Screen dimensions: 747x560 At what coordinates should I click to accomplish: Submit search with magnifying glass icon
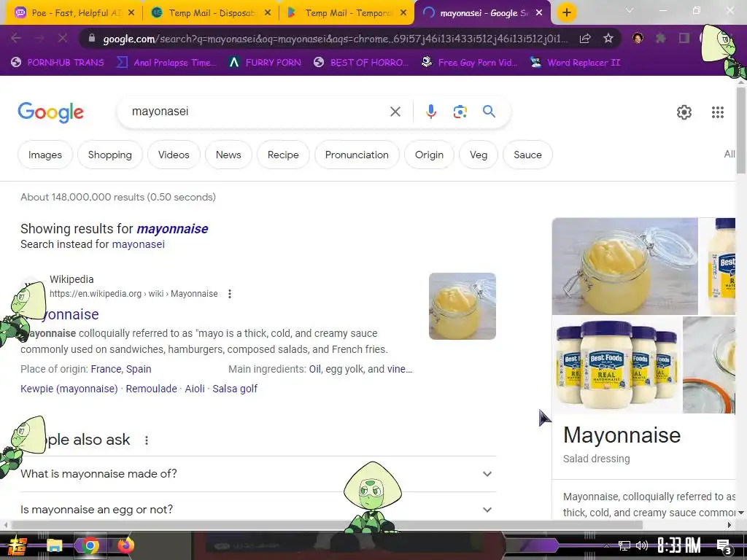pos(489,112)
